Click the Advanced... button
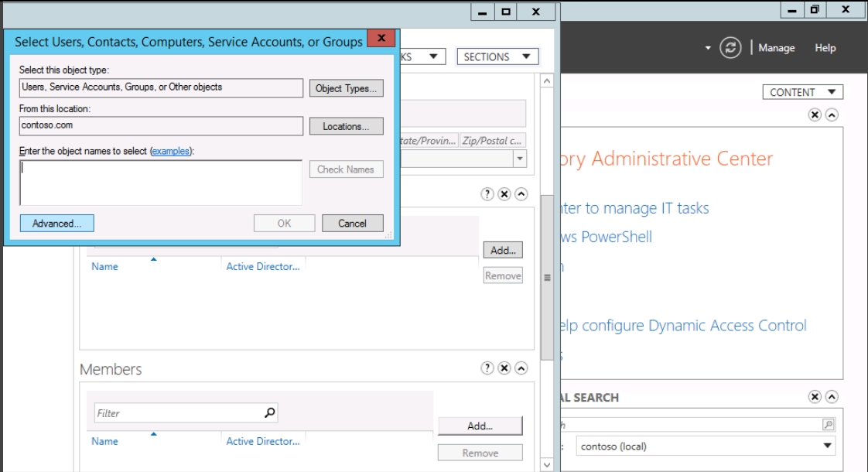868x472 pixels. tap(56, 224)
